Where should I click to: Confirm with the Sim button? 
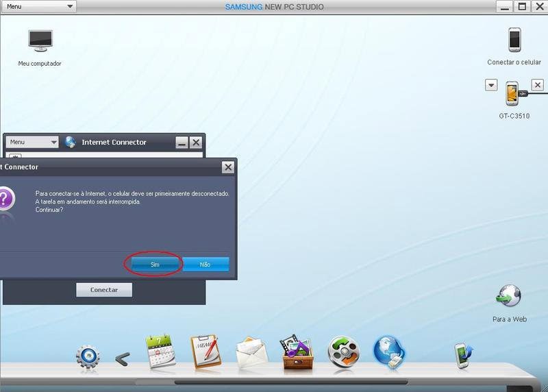(x=155, y=265)
